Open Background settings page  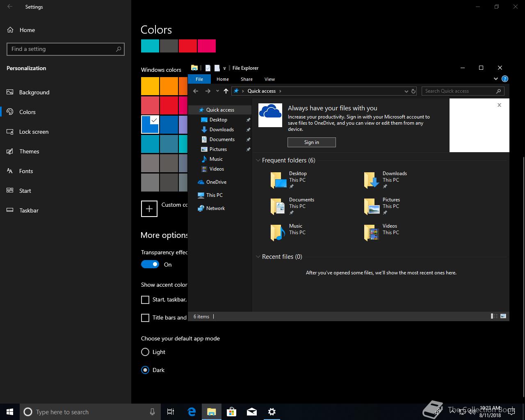66,92
